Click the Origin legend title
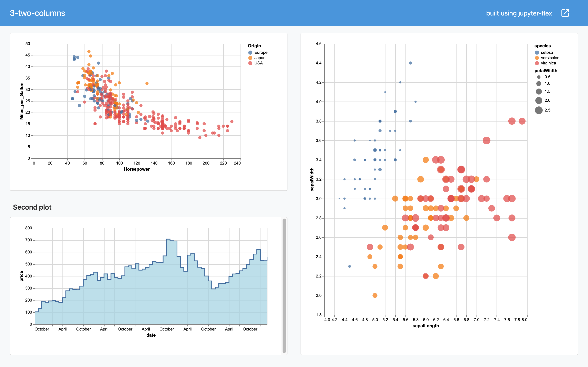 click(x=254, y=46)
